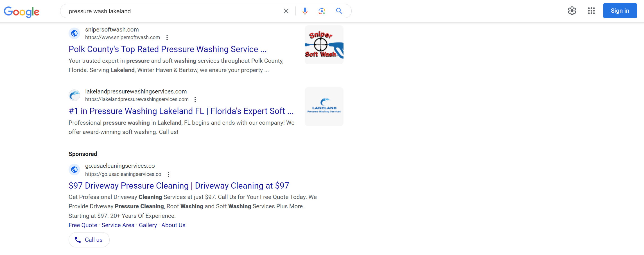Viewport: 644px width, 255px height.
Task: Open the three-dot menu for lakelandpressurewashingservices.com result
Action: pos(195,99)
